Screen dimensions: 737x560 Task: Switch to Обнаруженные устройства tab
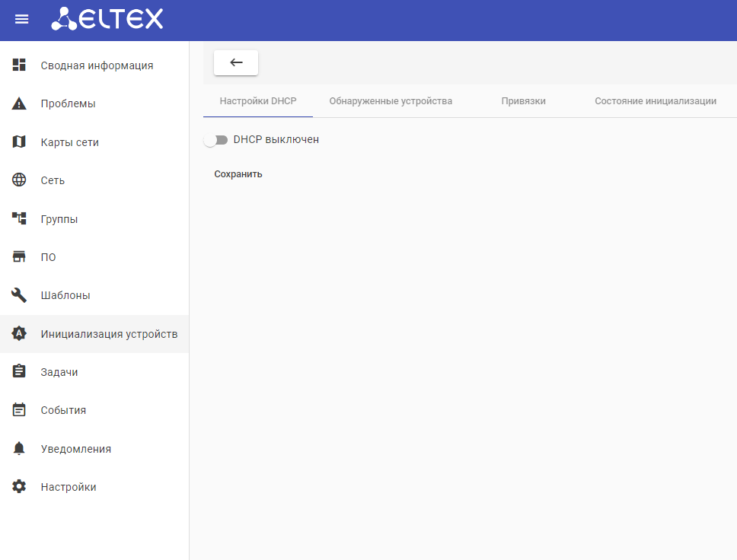(391, 101)
